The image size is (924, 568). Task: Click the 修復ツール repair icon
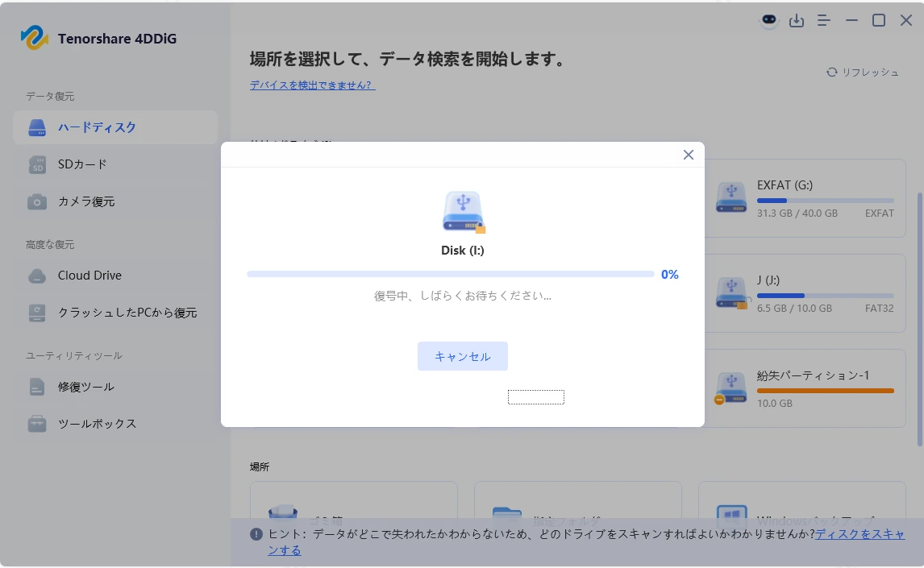click(x=37, y=387)
